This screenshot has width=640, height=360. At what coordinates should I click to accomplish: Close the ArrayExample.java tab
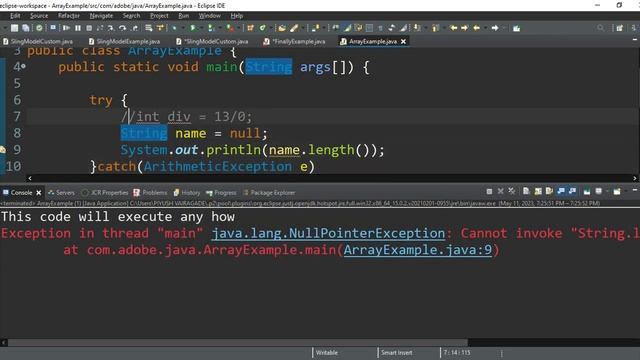coord(403,41)
